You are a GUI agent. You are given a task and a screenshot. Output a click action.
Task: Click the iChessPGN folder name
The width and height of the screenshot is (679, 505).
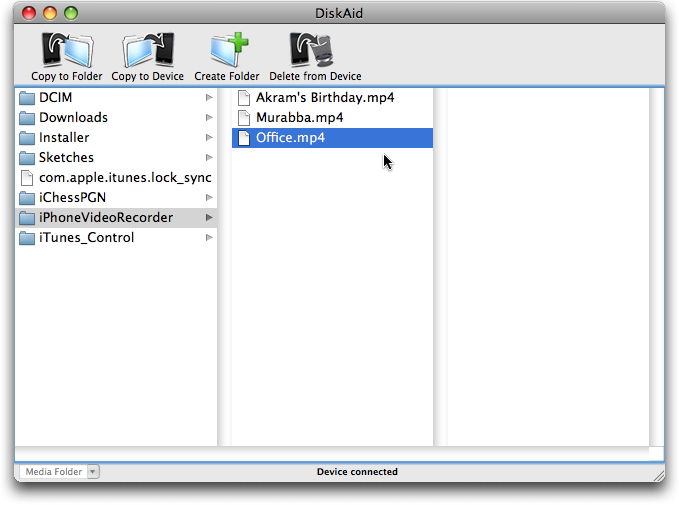point(72,197)
